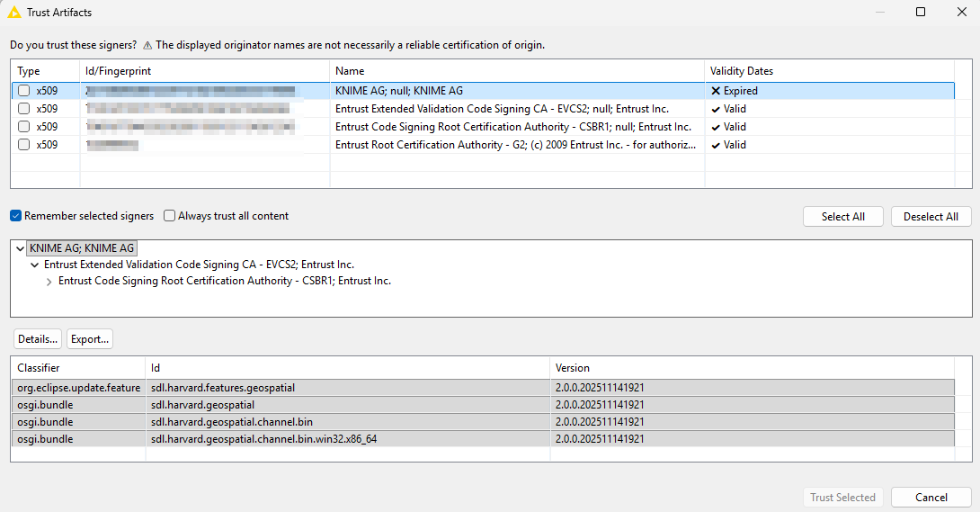Uncheck Remember selected signers
This screenshot has height=512, width=980.
(x=16, y=216)
